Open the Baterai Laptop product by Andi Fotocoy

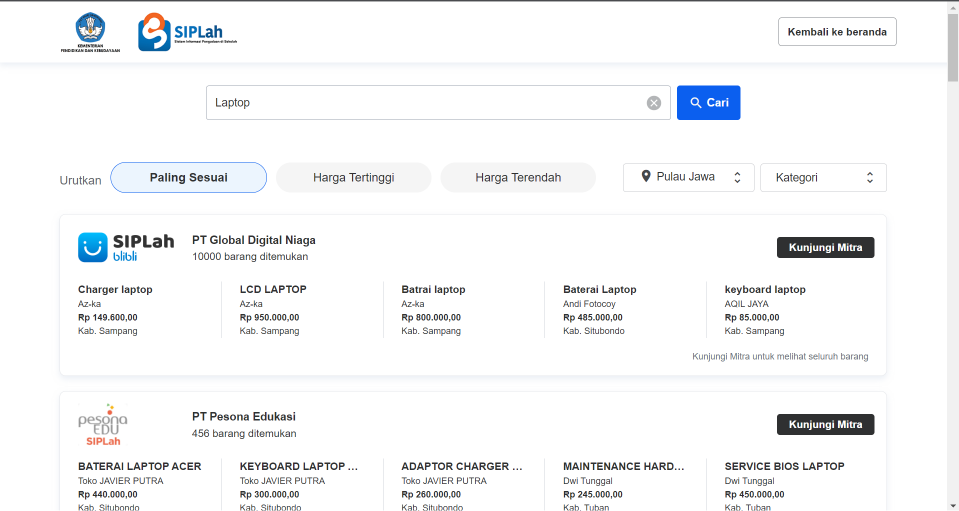(x=599, y=290)
